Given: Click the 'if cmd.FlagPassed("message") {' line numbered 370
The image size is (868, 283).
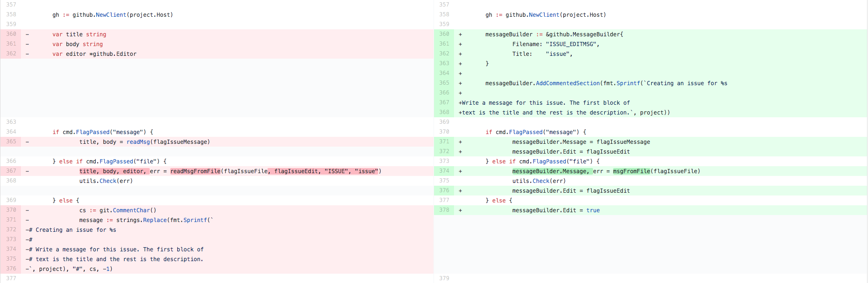Looking at the screenshot, I should click(x=536, y=132).
